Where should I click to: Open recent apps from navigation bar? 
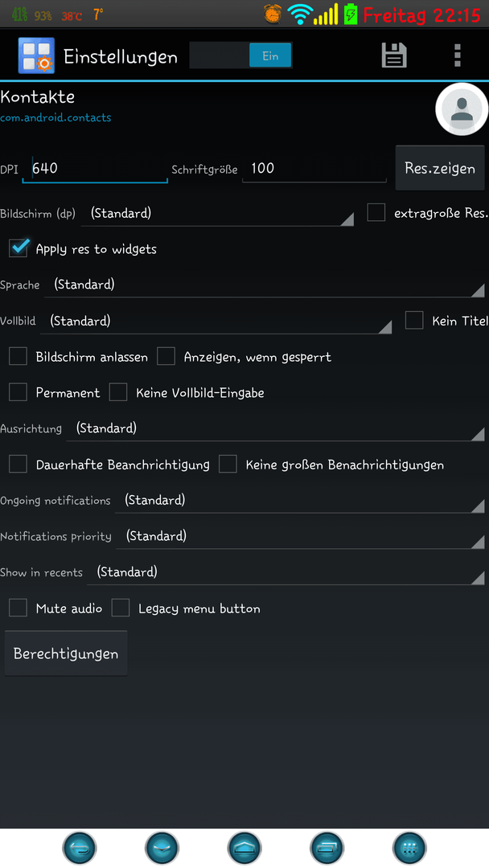[x=327, y=848]
